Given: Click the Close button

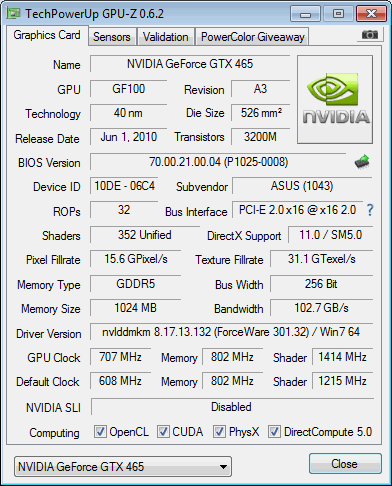Looking at the screenshot, I should click(x=345, y=464).
